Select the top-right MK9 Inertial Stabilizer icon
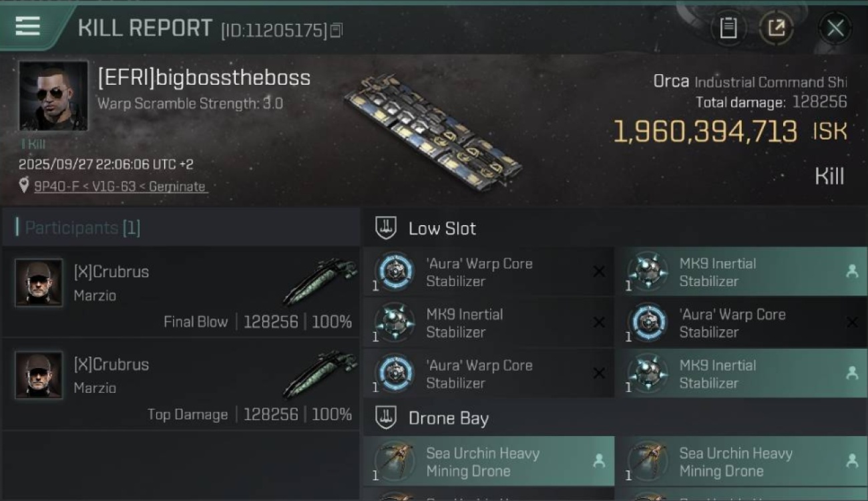868x501 pixels. click(x=648, y=272)
